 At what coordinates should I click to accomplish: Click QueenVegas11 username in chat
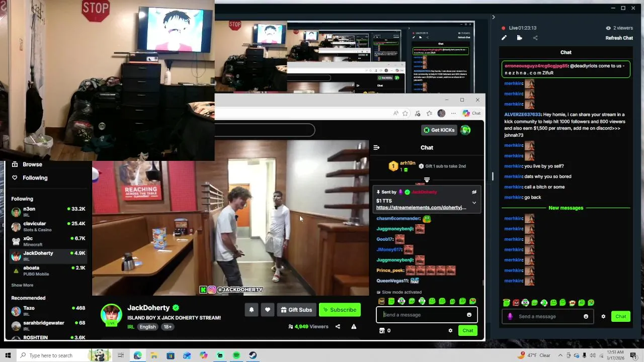point(392,281)
